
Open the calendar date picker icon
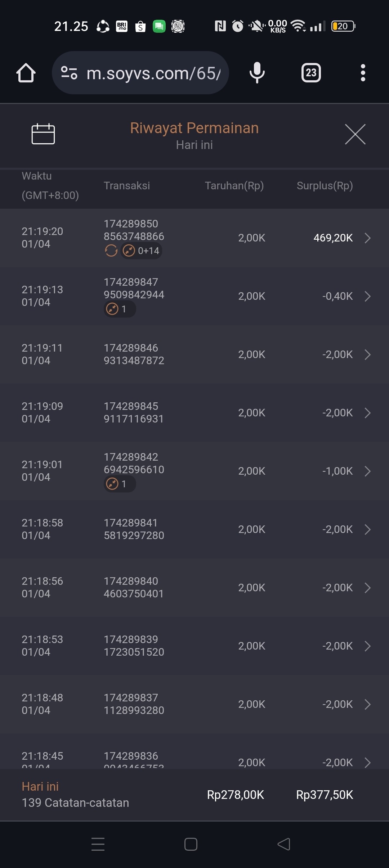click(x=43, y=134)
